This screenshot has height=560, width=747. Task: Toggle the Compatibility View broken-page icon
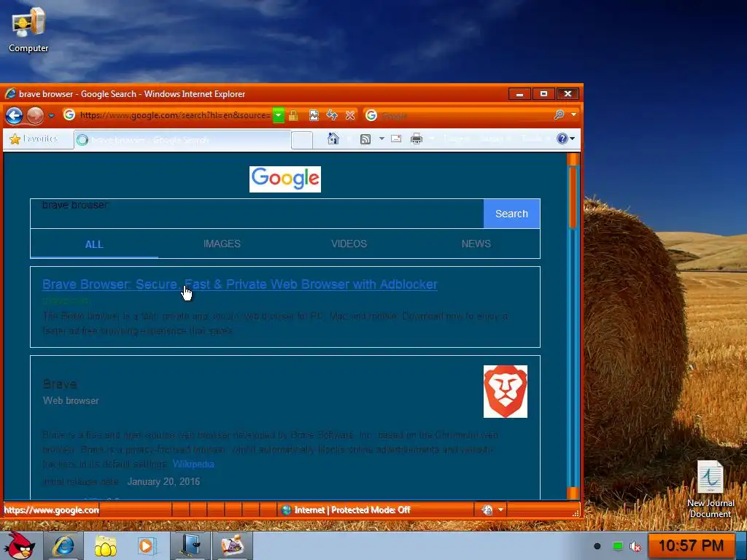314,115
